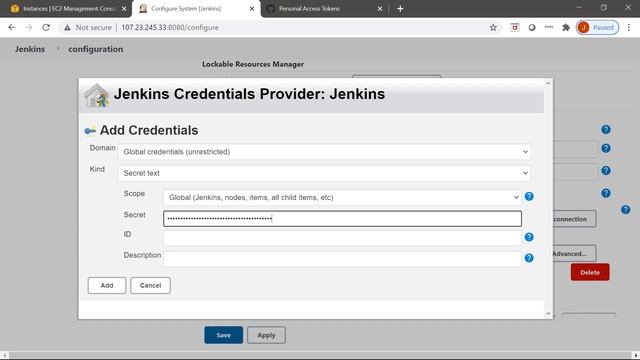Click the Apply button
Viewport: 640px width, 360px height.
pos(266,335)
